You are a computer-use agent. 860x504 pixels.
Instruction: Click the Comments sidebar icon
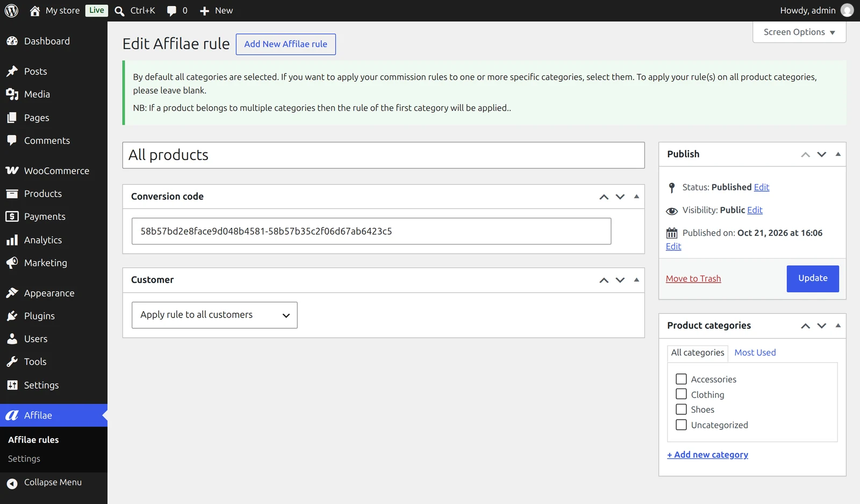[x=12, y=140]
